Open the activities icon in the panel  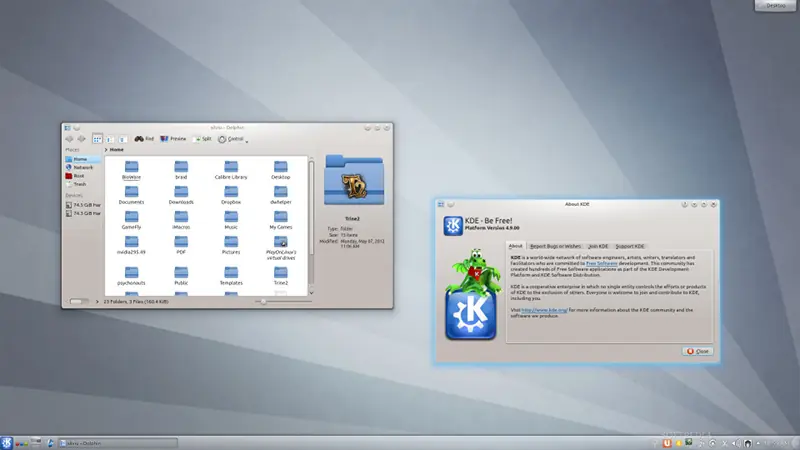[21, 443]
